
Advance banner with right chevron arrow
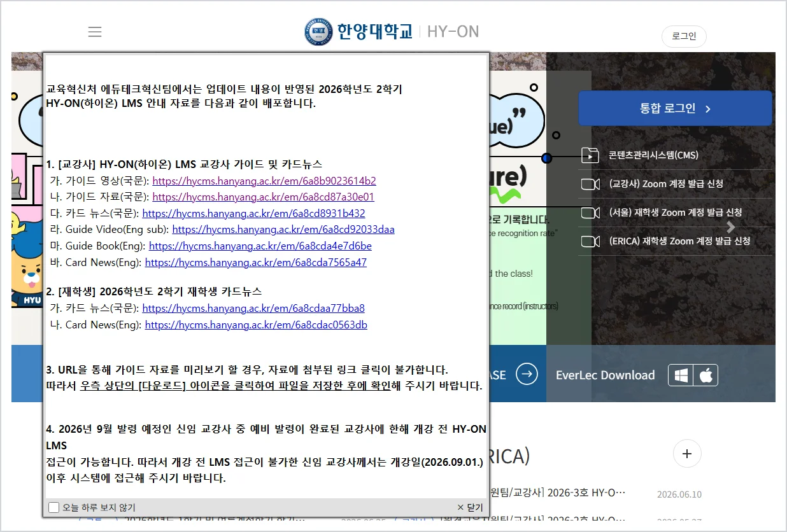tap(731, 227)
